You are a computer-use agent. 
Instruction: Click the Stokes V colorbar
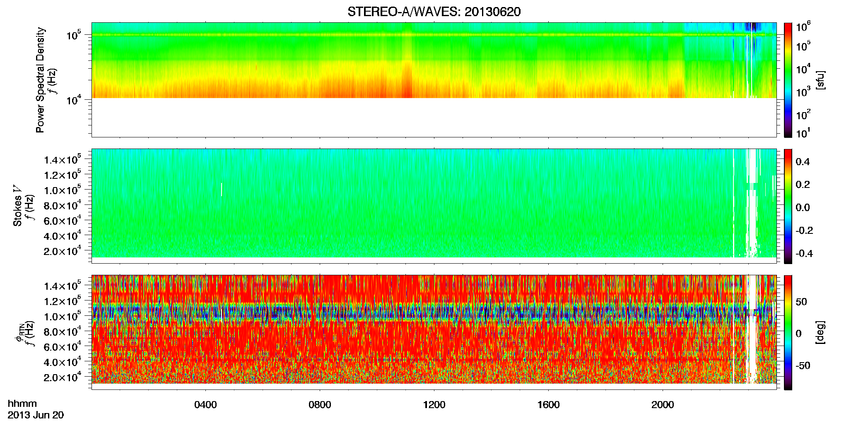click(x=788, y=206)
